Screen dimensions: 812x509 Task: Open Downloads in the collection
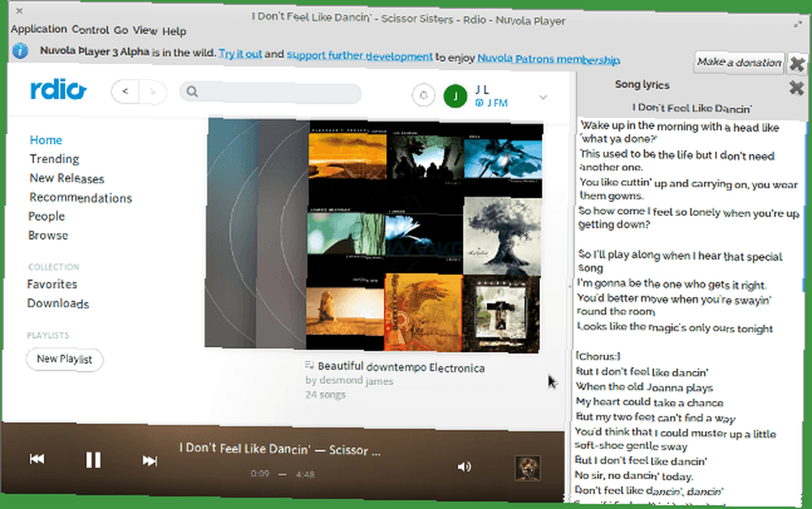(58, 304)
